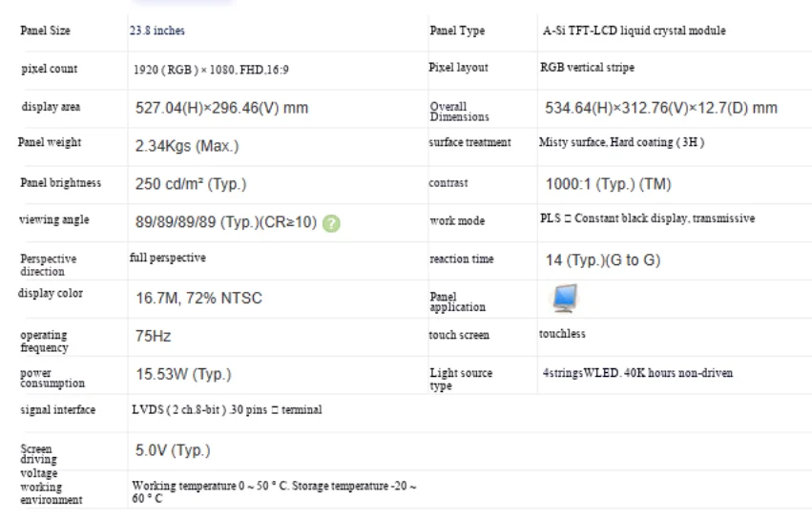Select the 'contrast' label
The width and height of the screenshot is (812, 519).
coord(448,183)
